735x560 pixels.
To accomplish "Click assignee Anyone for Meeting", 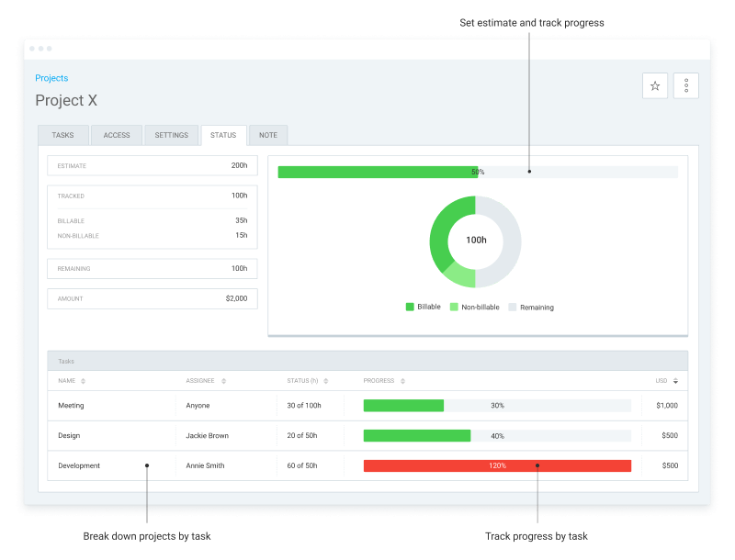I will pyautogui.click(x=198, y=406).
